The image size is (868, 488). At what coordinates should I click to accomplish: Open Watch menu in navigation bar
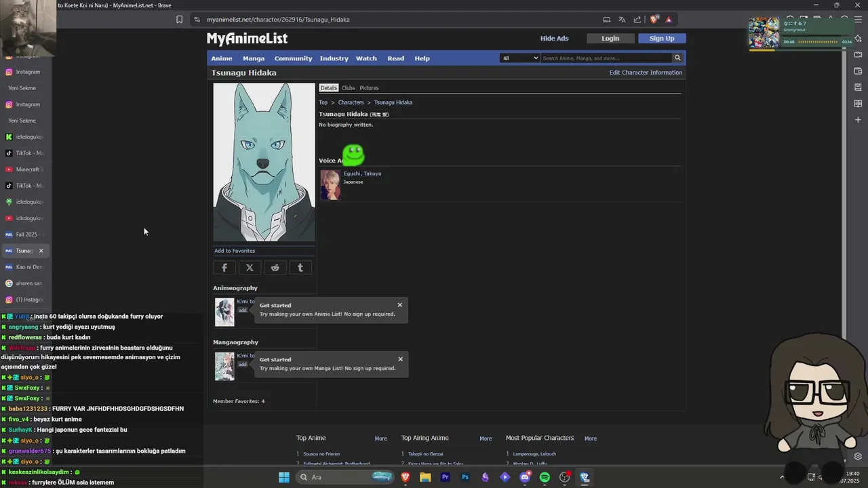pyautogui.click(x=366, y=58)
